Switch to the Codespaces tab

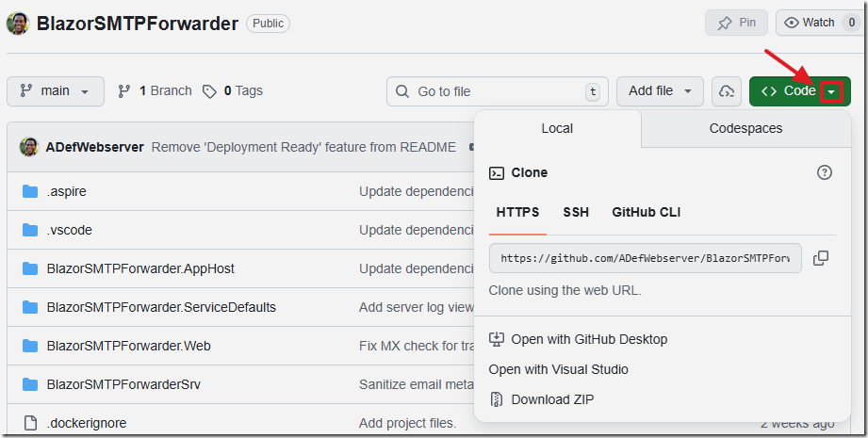pyautogui.click(x=745, y=128)
